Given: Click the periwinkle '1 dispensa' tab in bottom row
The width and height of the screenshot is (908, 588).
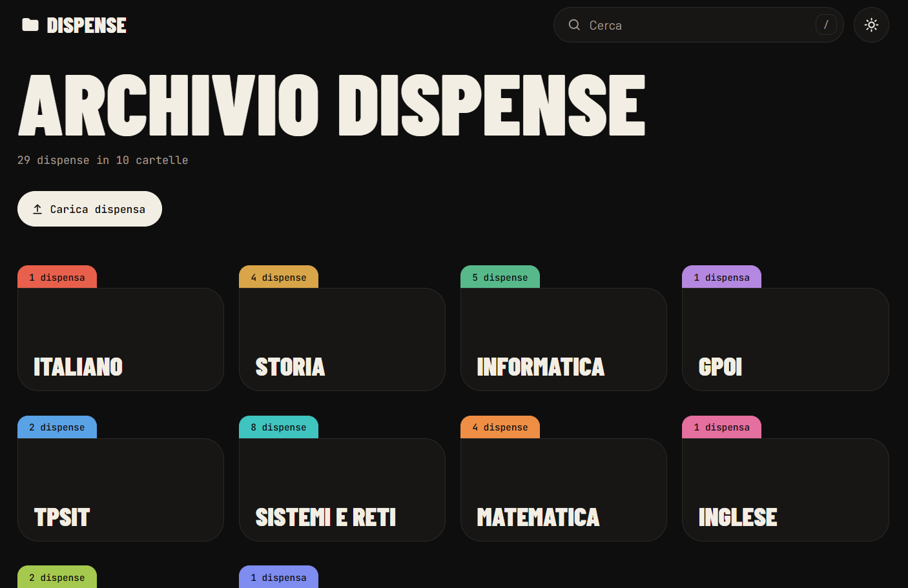Looking at the screenshot, I should click(x=278, y=577).
